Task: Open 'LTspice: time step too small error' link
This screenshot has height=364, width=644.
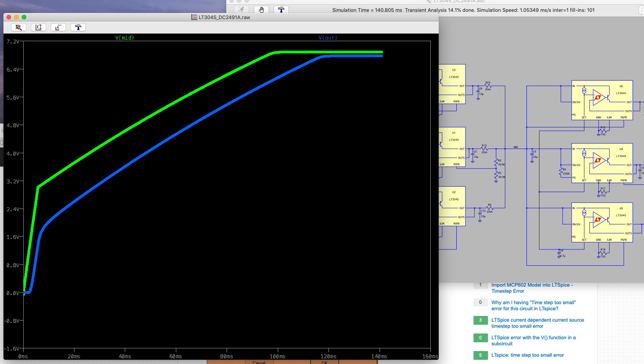Action: pyautogui.click(x=528, y=355)
